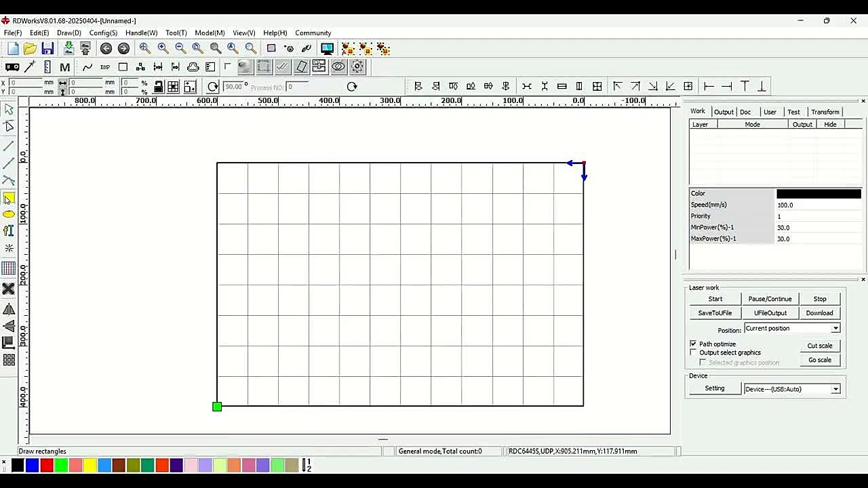
Task: Enable the Output select graphics checkbox
Action: coord(693,352)
